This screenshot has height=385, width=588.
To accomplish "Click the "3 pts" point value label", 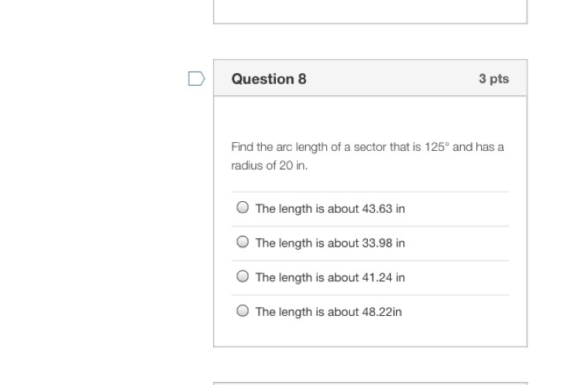I will 494,79.
